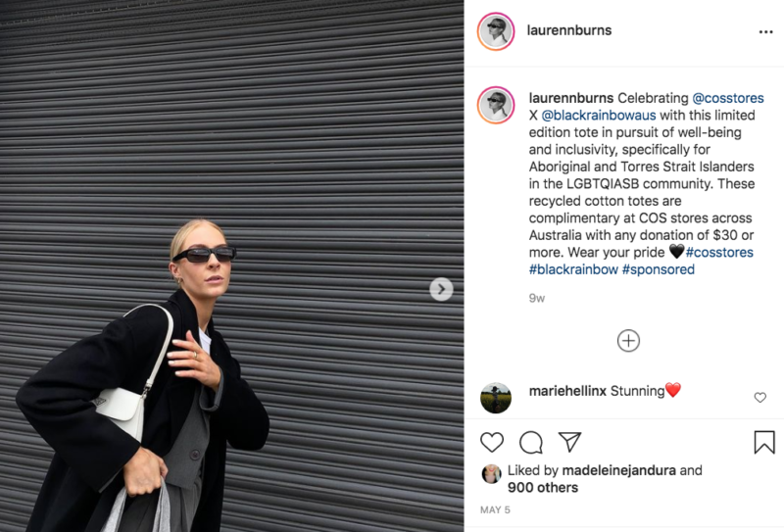Open the three-dot more options menu
The height and width of the screenshot is (532, 784).
pos(765,32)
